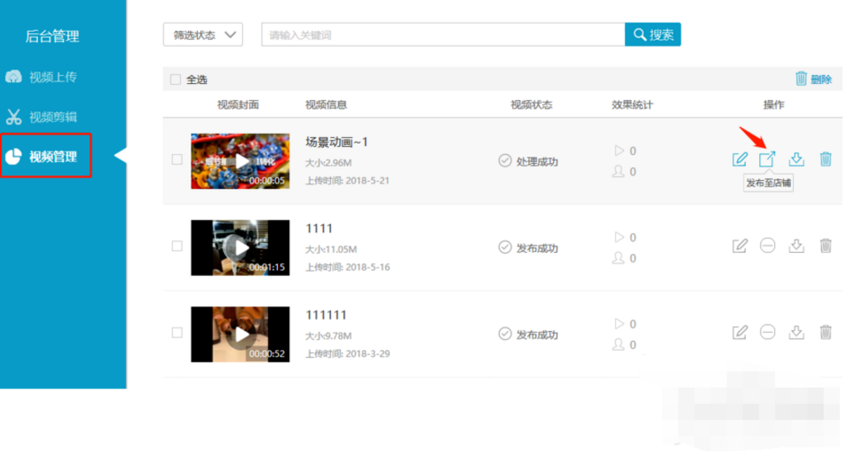Click the viewer count icon for 1111
The width and height of the screenshot is (868, 457).
click(619, 258)
